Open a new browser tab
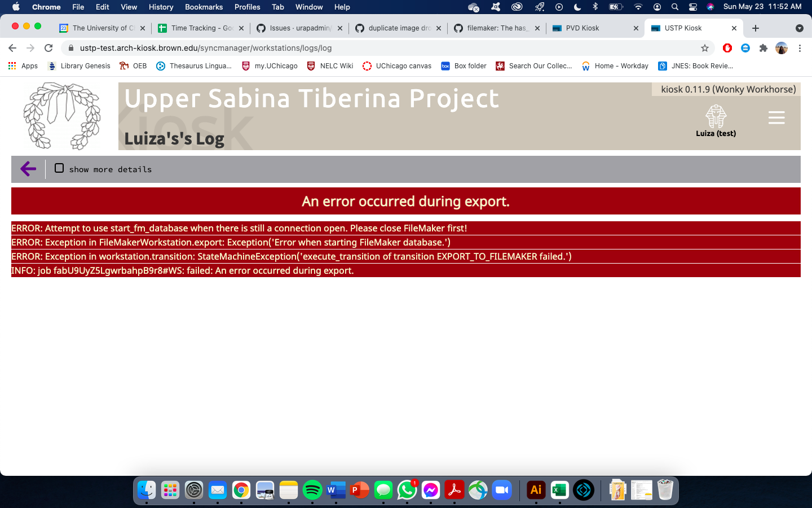This screenshot has width=812, height=508. coord(756,28)
